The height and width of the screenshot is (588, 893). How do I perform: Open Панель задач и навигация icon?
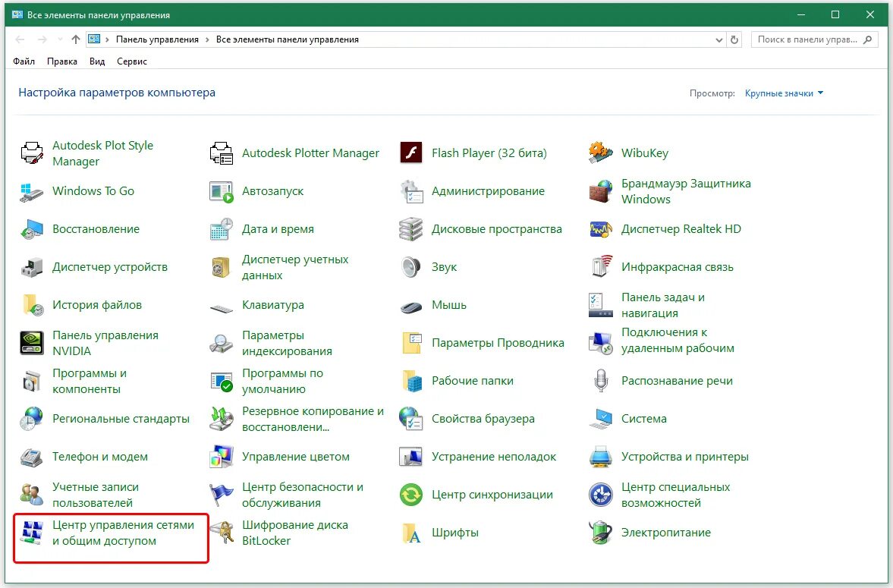tap(601, 306)
